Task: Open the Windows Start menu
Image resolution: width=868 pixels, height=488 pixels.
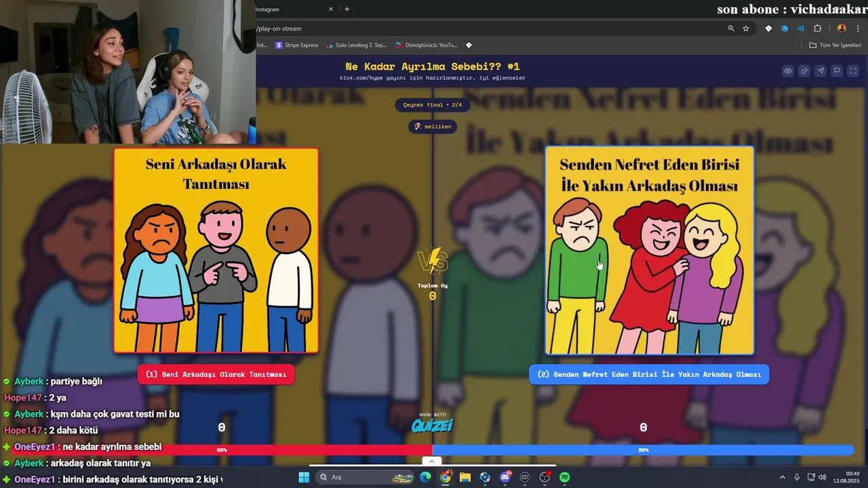Action: [304, 477]
